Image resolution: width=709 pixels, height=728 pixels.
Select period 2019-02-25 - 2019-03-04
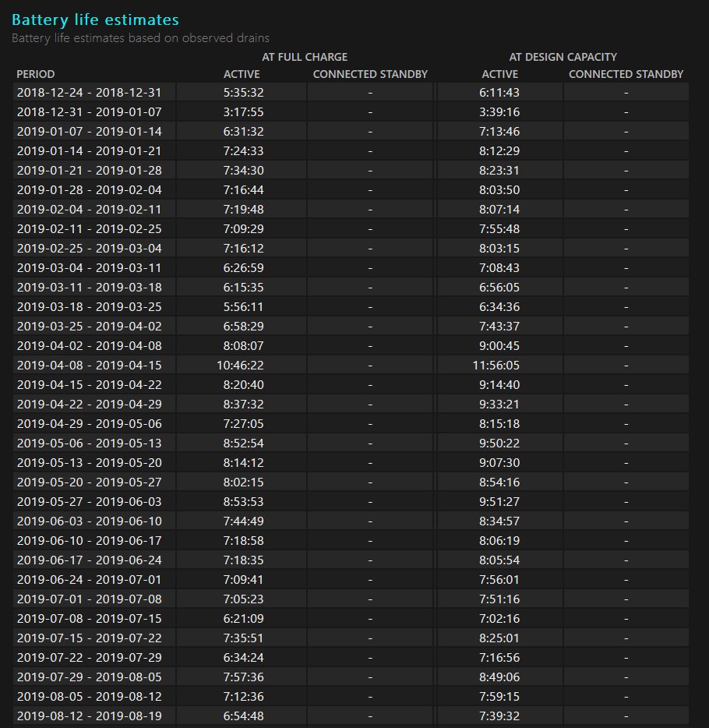[89, 249]
